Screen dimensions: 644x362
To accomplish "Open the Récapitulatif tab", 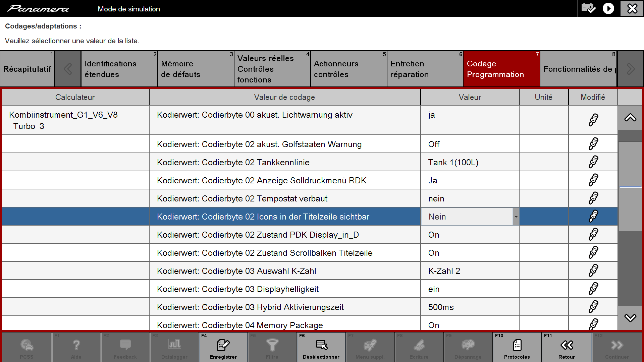I will pyautogui.click(x=27, y=69).
